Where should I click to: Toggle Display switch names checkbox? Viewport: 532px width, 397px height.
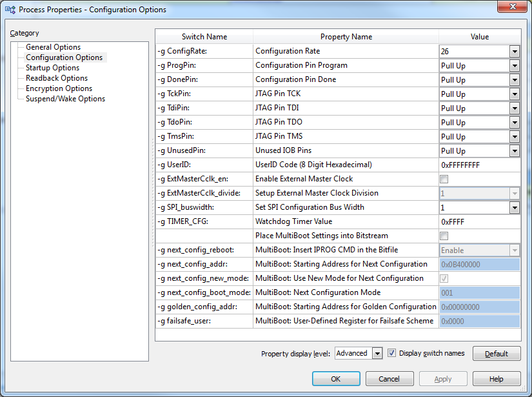tap(391, 353)
